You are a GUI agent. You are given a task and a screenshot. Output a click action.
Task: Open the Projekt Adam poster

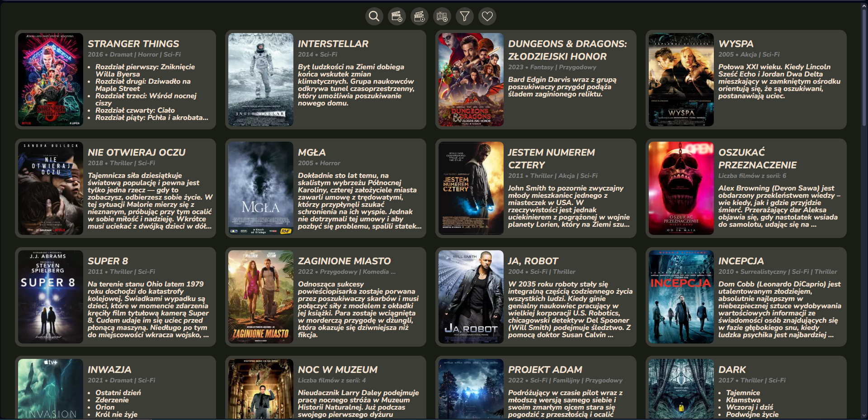[471, 389]
